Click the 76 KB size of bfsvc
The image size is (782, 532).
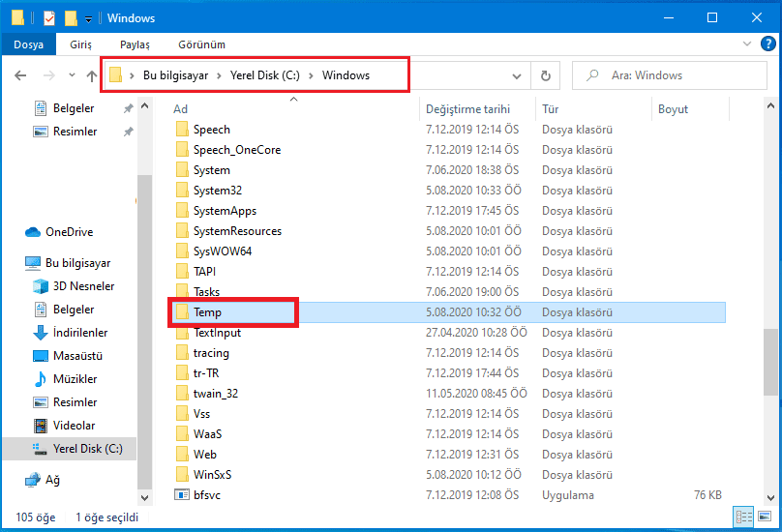click(x=707, y=495)
